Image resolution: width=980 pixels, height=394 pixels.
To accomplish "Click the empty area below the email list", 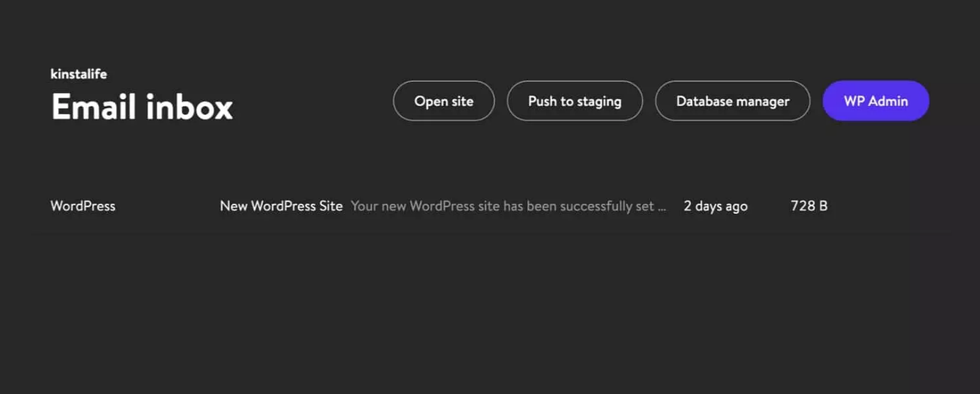I will [x=490, y=312].
